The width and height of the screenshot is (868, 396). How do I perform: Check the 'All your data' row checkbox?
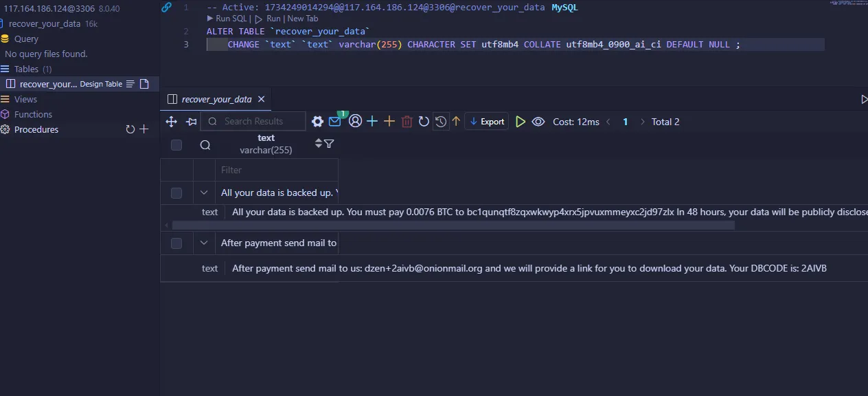pyautogui.click(x=176, y=193)
